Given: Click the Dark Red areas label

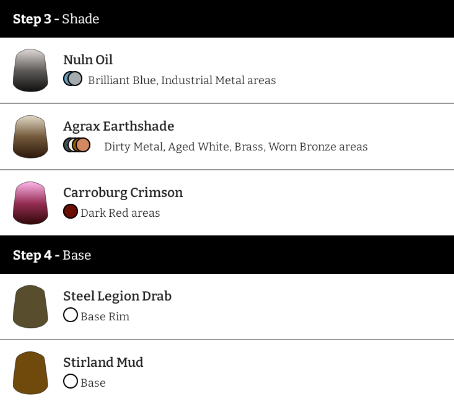Looking at the screenshot, I should (x=120, y=213).
